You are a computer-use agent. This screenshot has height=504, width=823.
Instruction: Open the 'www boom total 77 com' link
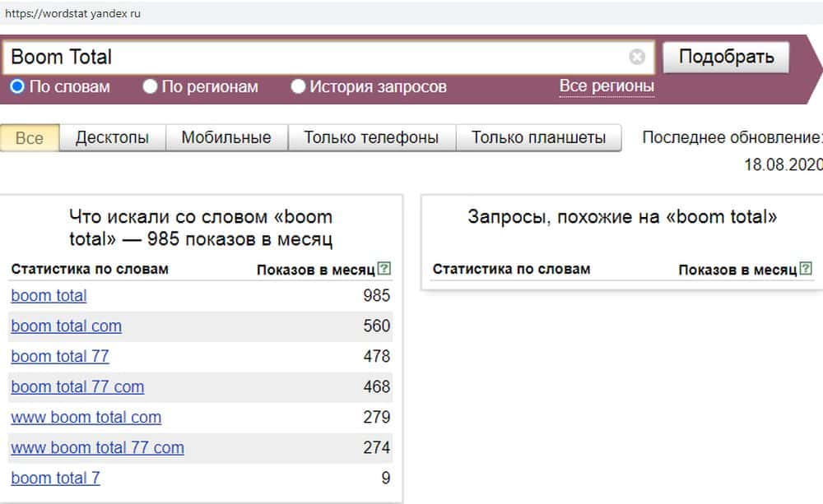click(x=98, y=448)
